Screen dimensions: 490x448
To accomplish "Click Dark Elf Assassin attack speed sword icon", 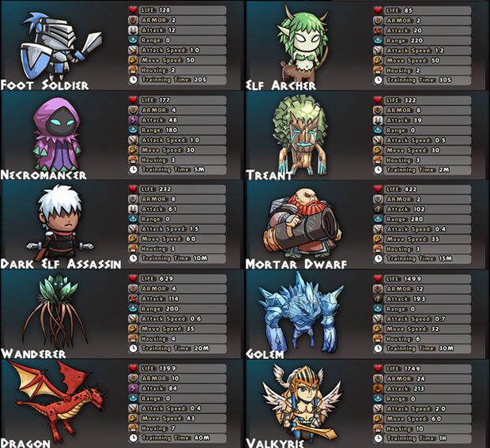I will pyautogui.click(x=133, y=228).
